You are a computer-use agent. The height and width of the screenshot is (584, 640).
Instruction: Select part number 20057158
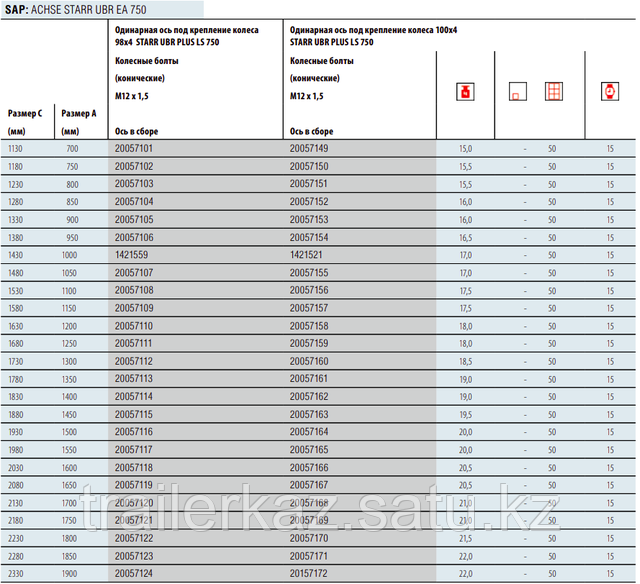(309, 326)
